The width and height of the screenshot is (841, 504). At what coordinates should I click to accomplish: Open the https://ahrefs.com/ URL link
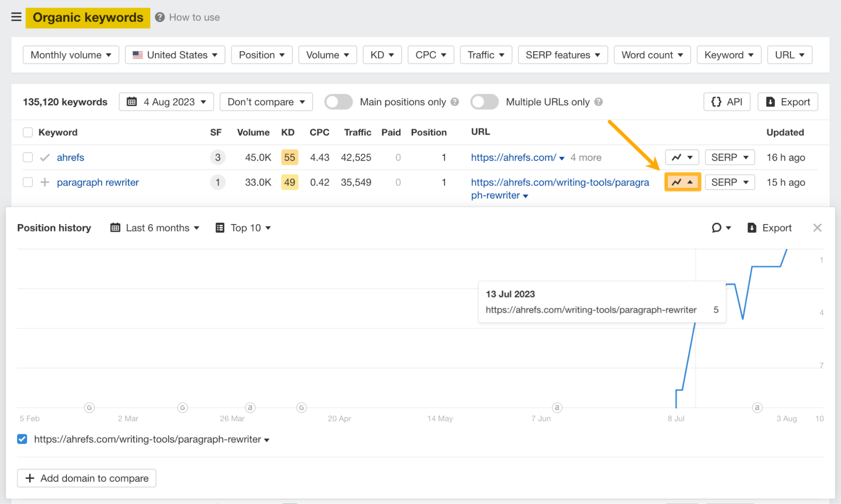pos(513,157)
